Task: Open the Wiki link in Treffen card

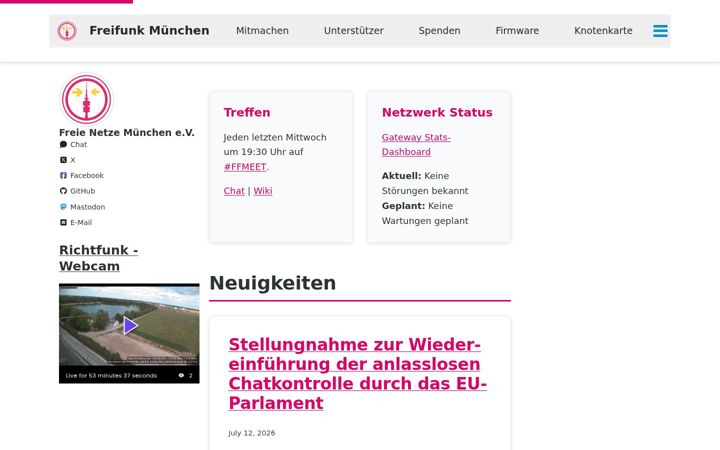Action: pos(263,191)
